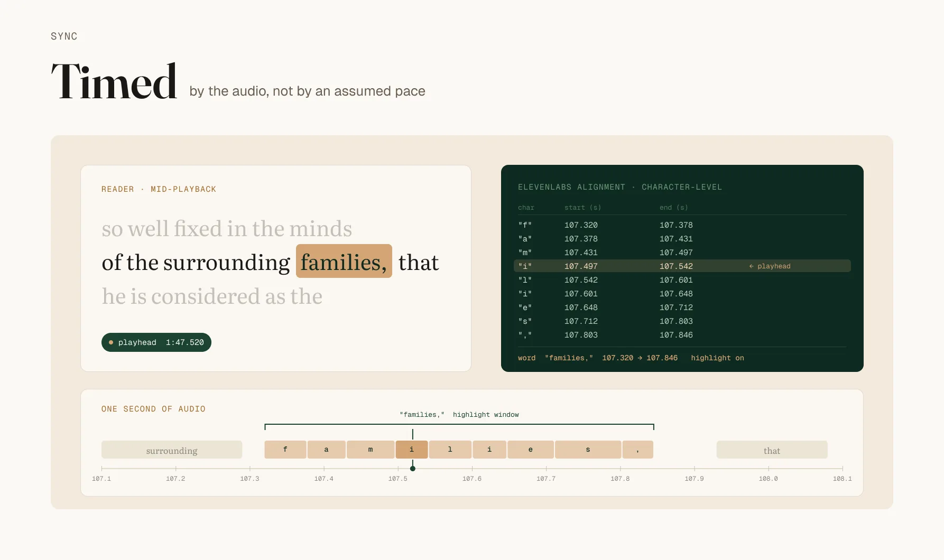Click the comma block ending the highlight window
This screenshot has width=944, height=560.
point(638,450)
